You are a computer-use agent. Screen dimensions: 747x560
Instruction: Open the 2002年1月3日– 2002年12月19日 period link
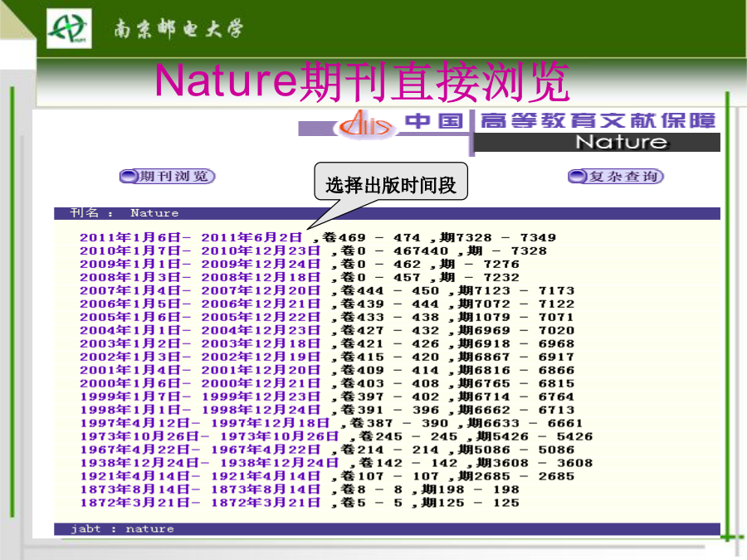(x=200, y=357)
